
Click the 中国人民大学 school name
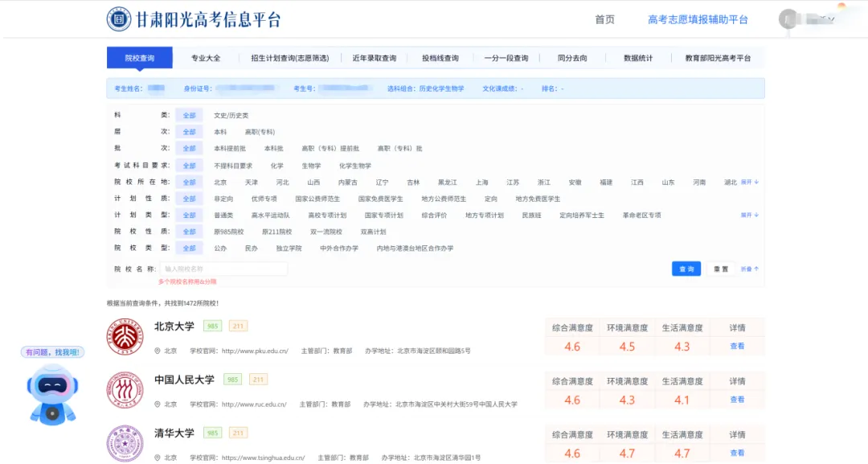tap(184, 380)
